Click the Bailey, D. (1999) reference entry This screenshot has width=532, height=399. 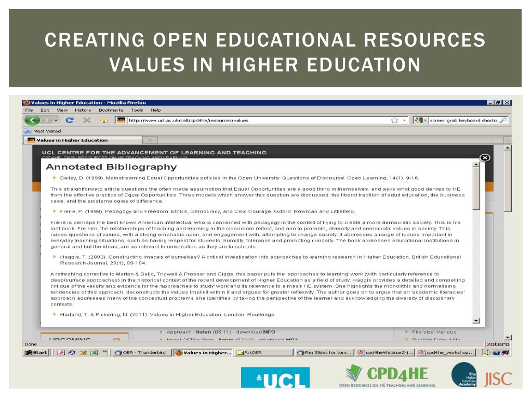click(x=240, y=178)
